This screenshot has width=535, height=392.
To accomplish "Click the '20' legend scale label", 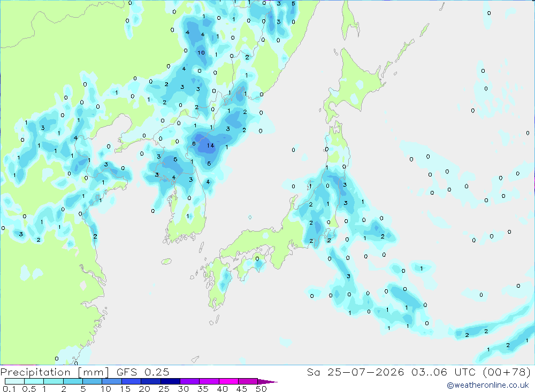I will point(144,389).
